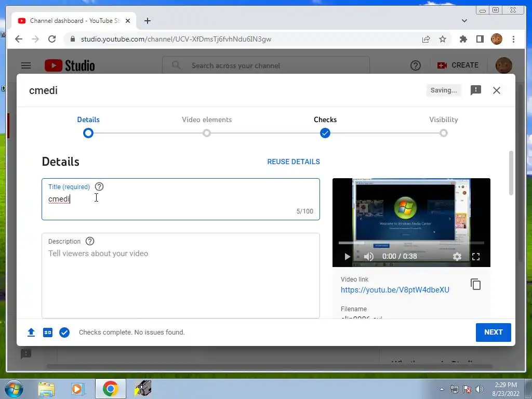Copy the video link with copy icon
Viewport: 532px width, 399px height.
[476, 284]
